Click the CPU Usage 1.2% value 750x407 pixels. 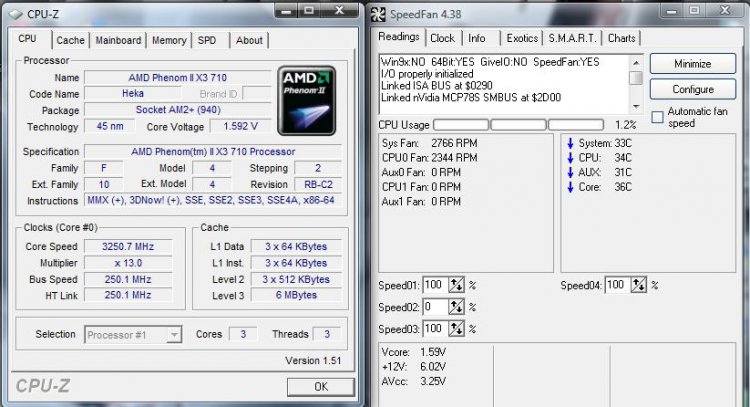625,125
